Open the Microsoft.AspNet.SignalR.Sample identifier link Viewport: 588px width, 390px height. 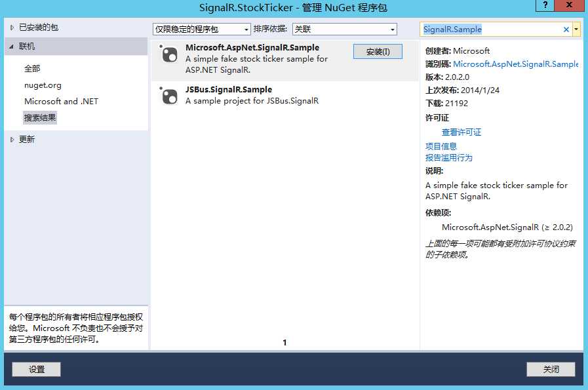pos(516,64)
